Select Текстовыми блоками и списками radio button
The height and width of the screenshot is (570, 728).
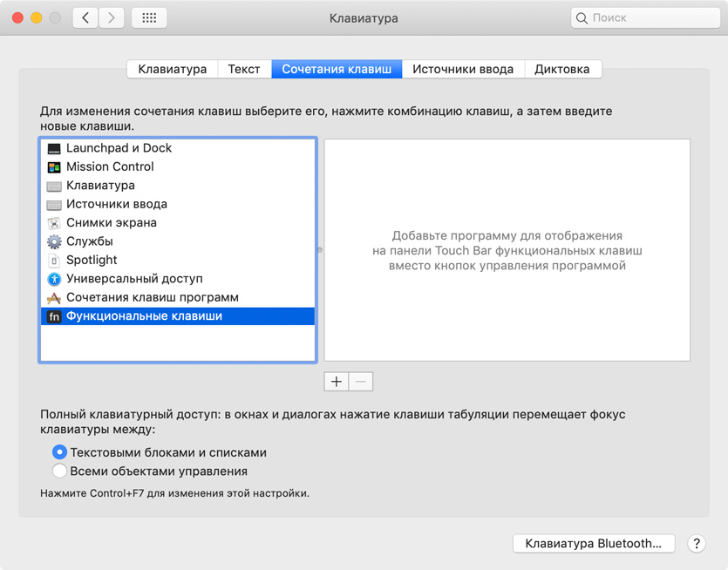tap(59, 452)
